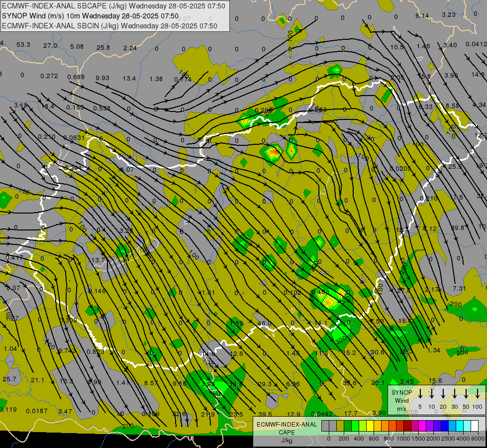Click the 200 tick label on color scale
This screenshot has height=448, width=487.
[x=344, y=439]
